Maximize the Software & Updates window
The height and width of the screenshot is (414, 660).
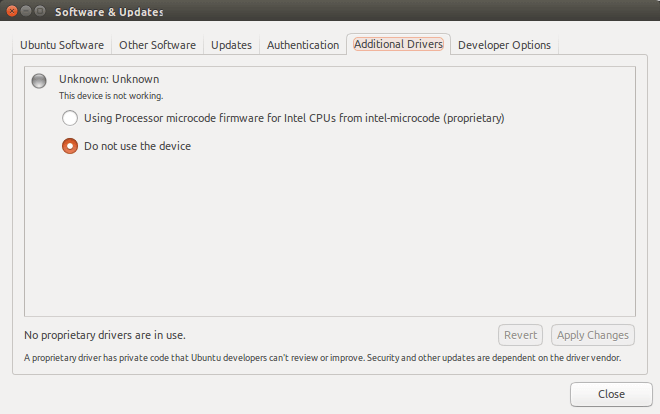click(40, 11)
